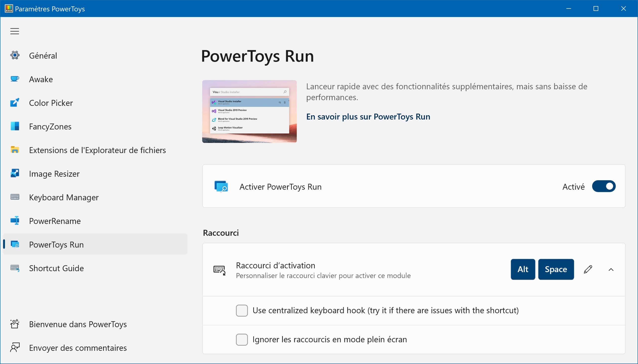Minimize the Paramètres PowerToys window

(568, 8)
